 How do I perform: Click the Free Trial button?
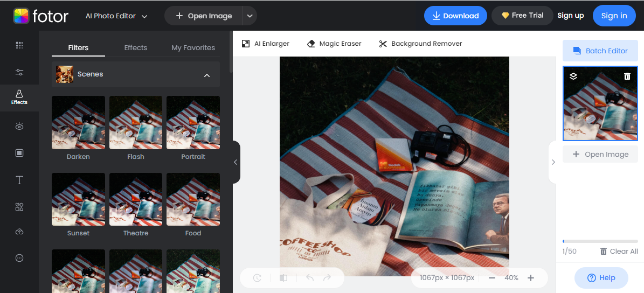tap(522, 16)
